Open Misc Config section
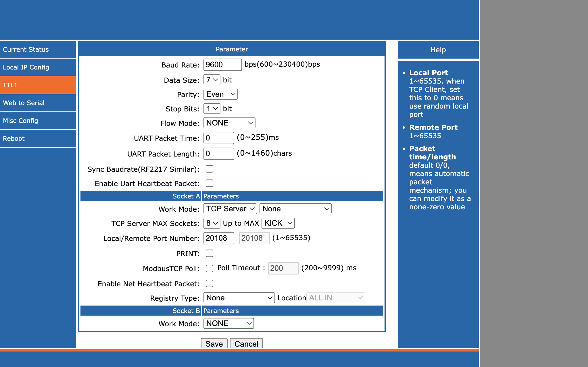588x367 pixels. coord(38,121)
